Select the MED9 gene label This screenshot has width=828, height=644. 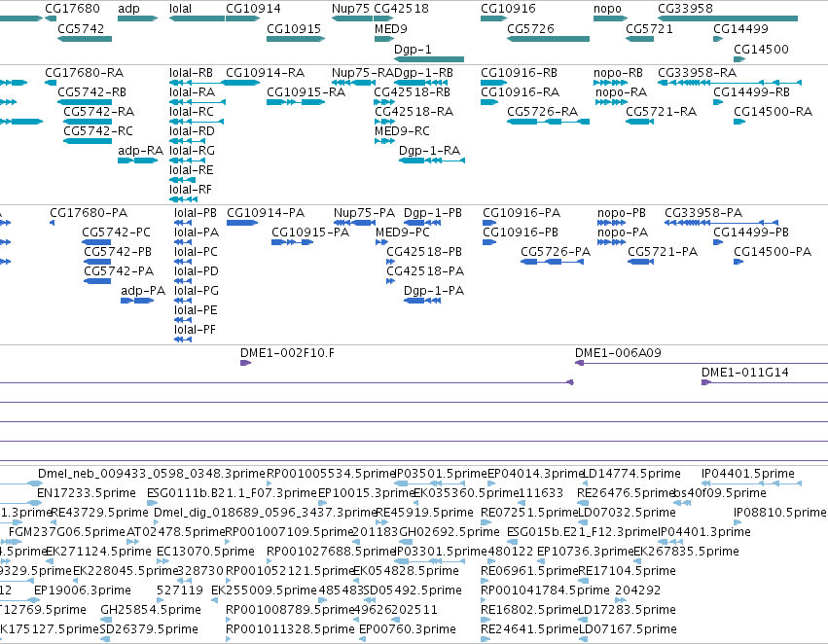(391, 28)
